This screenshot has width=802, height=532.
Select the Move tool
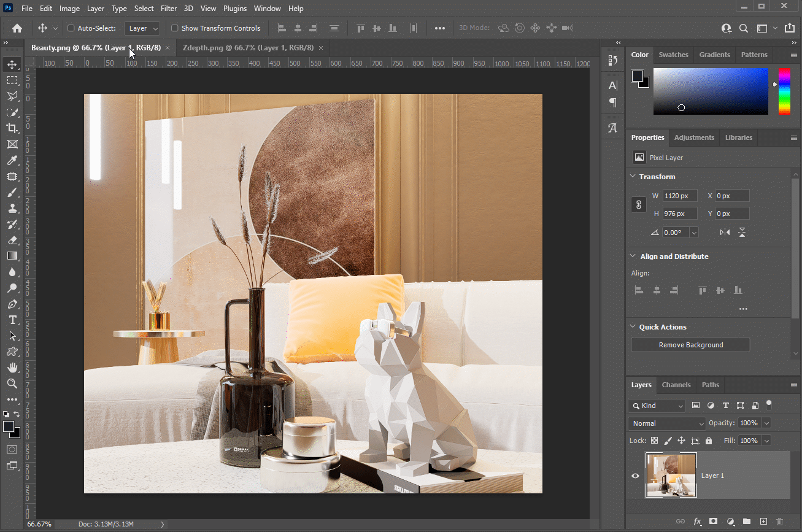12,64
